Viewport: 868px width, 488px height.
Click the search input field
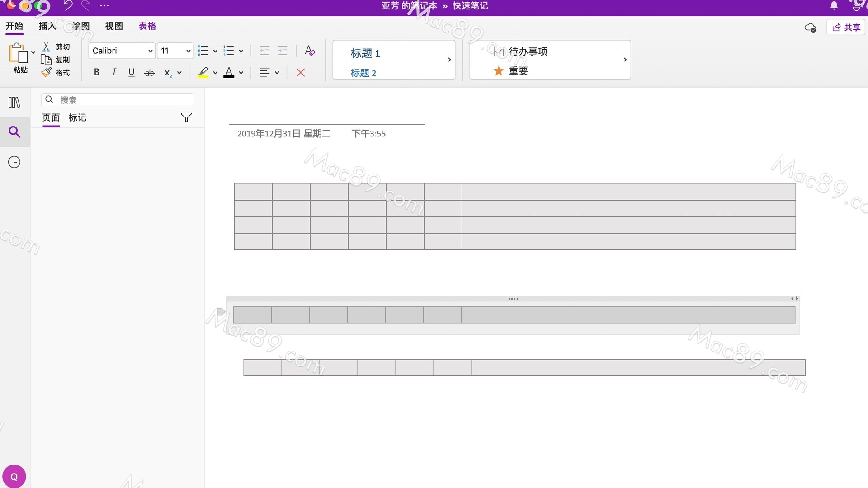click(117, 99)
